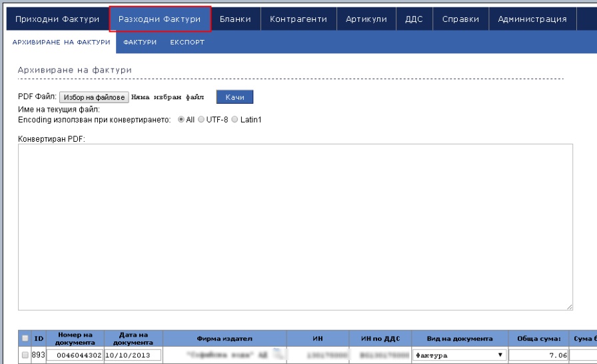Screen dimensions: 597x364
Task: Click the ИН по ДДС column header
Action: (380, 339)
